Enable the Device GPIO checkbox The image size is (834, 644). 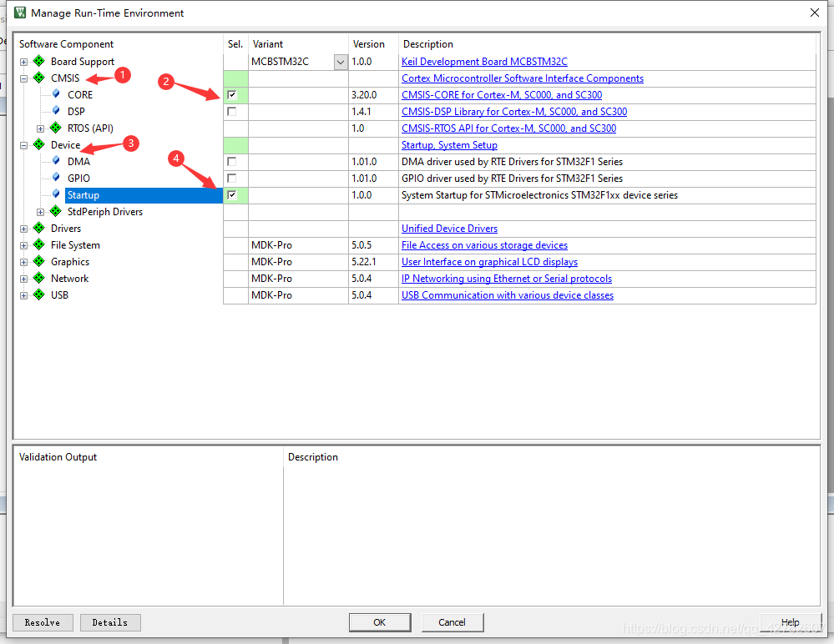[232, 178]
